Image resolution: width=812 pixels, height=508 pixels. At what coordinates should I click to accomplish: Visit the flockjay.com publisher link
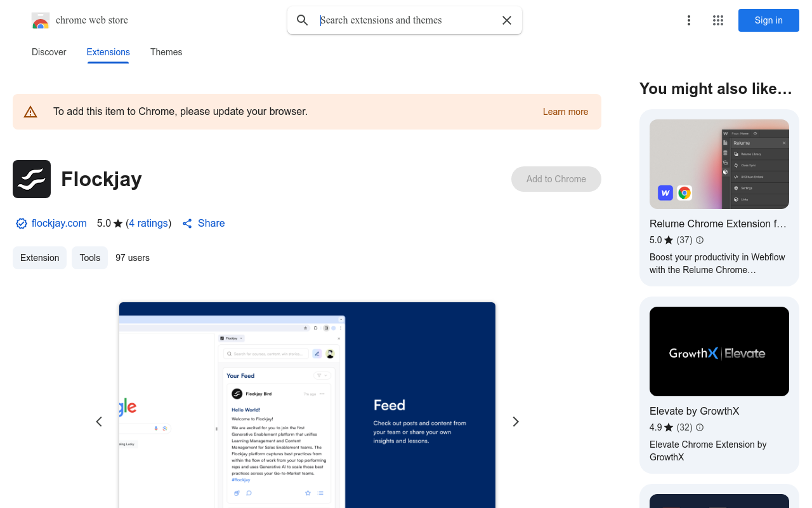click(x=59, y=224)
